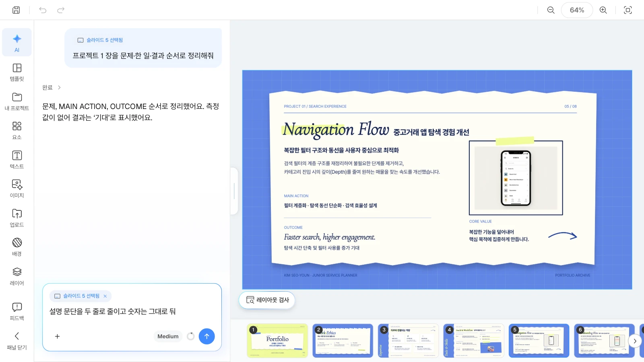Open the 배경 background panel
The height and width of the screenshot is (362, 644).
(17, 247)
